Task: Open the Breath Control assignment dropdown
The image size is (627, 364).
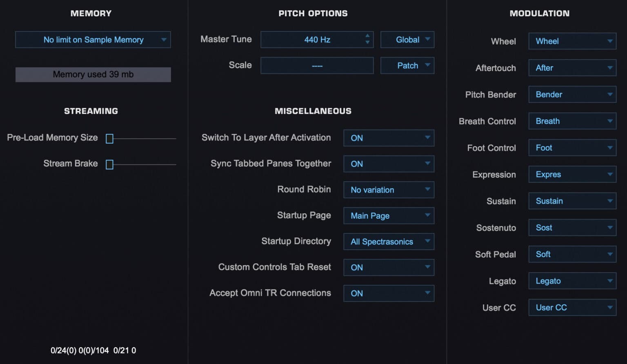Action: pos(571,121)
